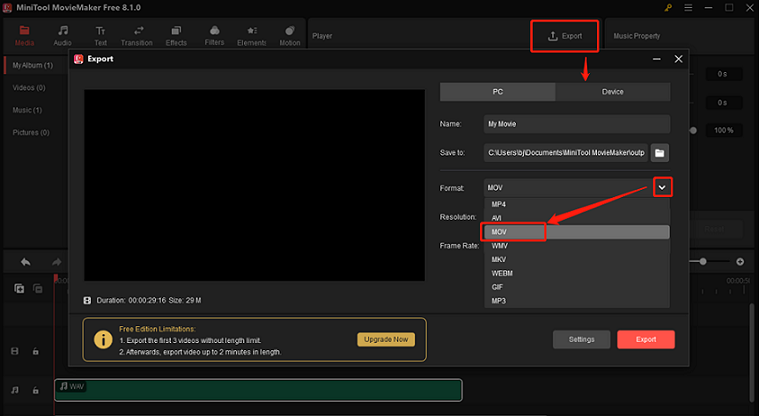
Task: Browse output folder with folder icon
Action: [659, 153]
